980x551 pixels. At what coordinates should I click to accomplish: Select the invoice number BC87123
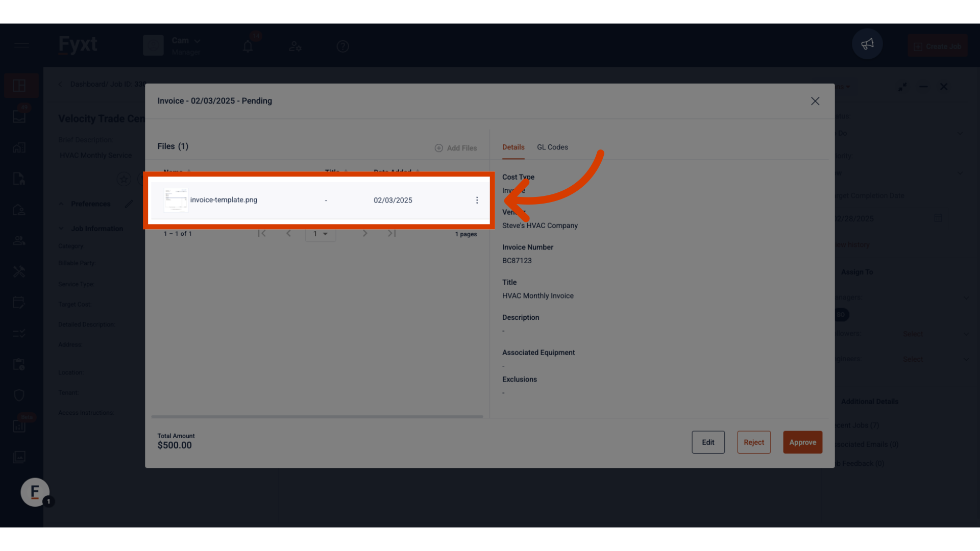517,261
